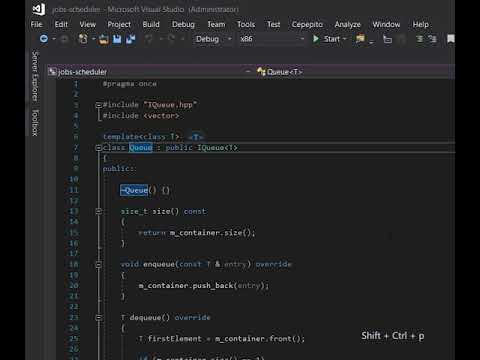This screenshot has width=480, height=360.
Task: Click the New Project toolbar icon
Action: pos(83,39)
